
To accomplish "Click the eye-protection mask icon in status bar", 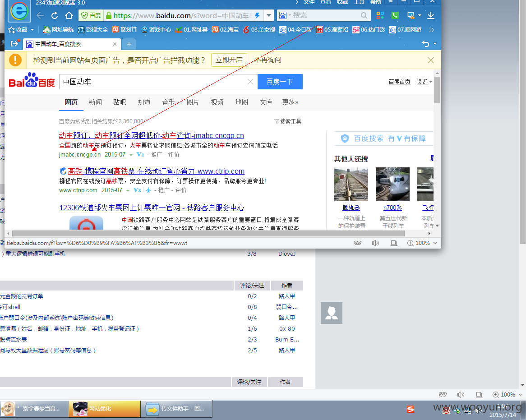I will click(357, 243).
